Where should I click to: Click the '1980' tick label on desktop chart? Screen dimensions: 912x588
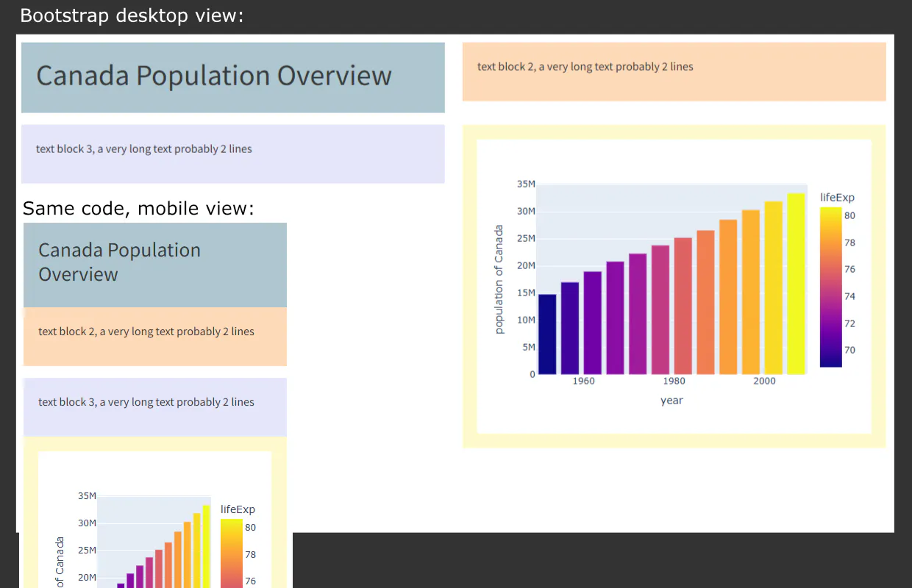[674, 381]
